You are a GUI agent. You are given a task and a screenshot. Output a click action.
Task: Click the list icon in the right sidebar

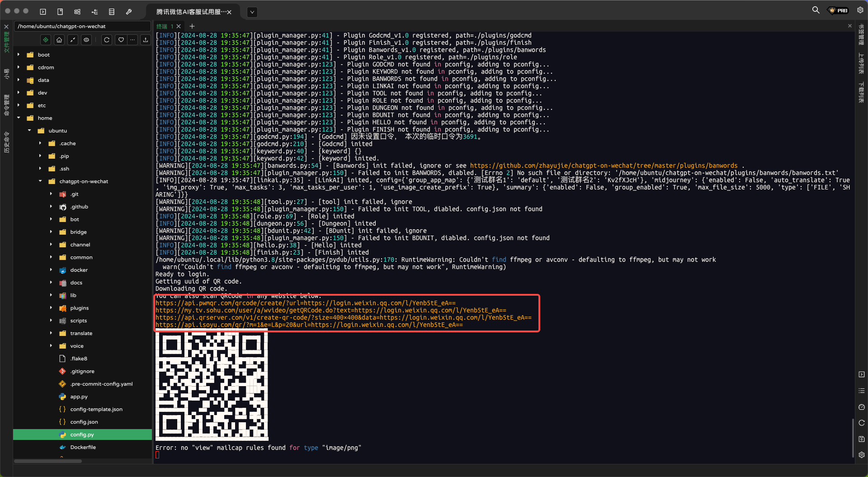click(x=862, y=391)
